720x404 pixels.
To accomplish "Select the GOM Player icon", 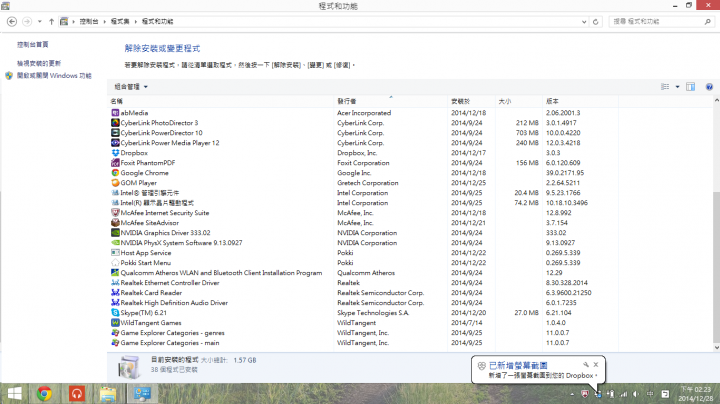I will pos(115,183).
